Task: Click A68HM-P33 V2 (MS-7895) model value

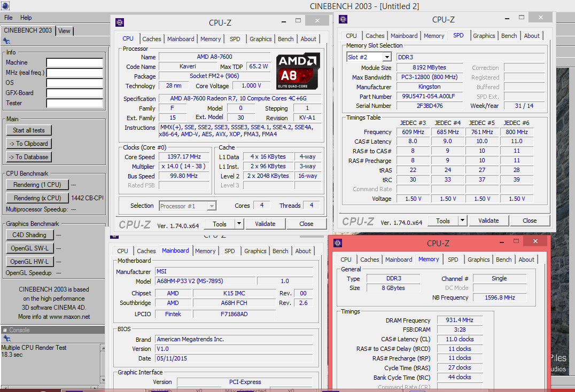Action: (205, 281)
